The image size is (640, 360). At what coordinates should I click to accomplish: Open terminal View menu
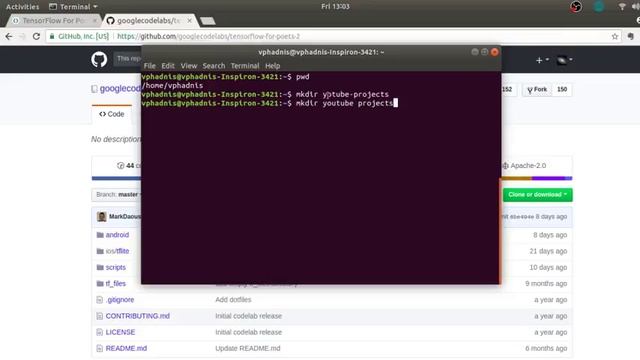[189, 66]
